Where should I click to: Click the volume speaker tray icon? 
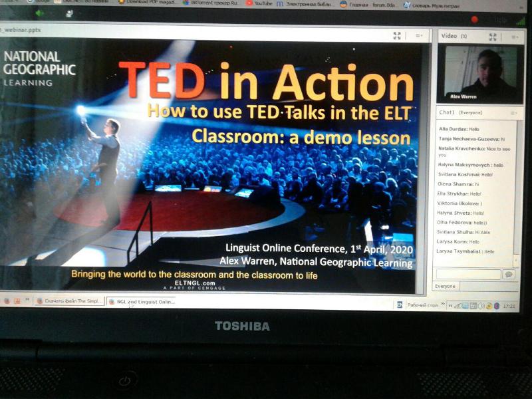point(481,306)
